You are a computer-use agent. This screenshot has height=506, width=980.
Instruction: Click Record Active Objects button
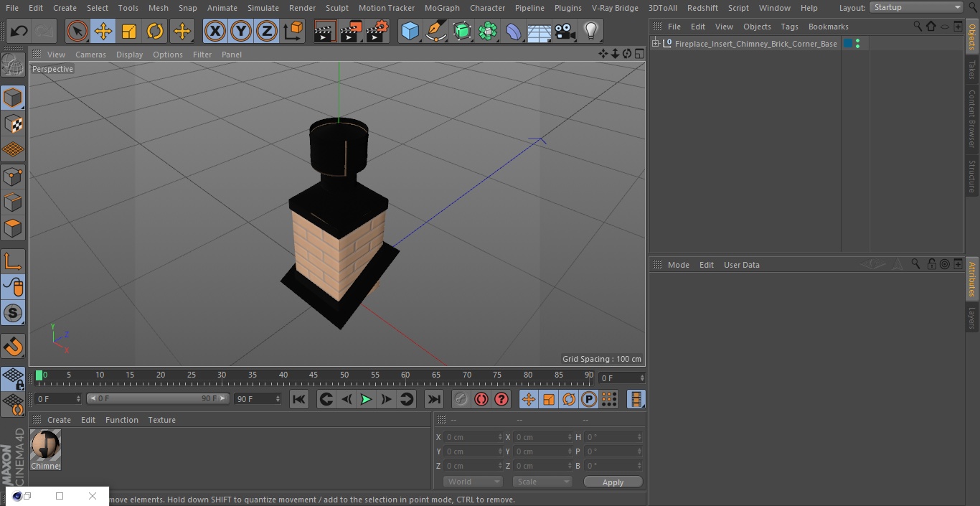click(x=461, y=399)
